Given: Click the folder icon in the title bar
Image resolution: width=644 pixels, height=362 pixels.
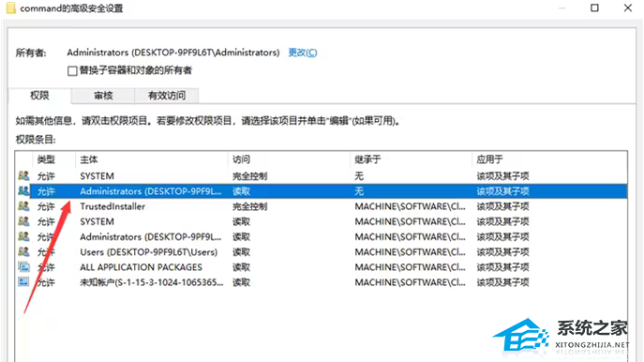Looking at the screenshot, I should coord(10,8).
